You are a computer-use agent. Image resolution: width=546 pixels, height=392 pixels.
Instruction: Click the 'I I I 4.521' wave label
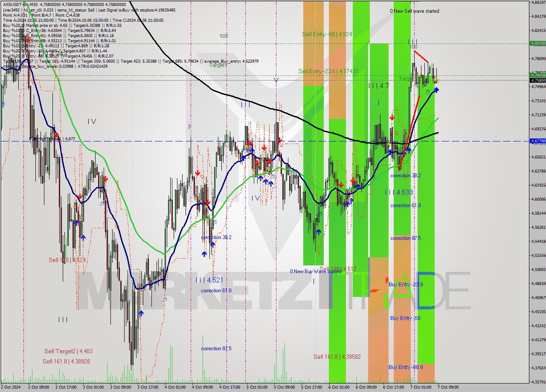coord(209,280)
